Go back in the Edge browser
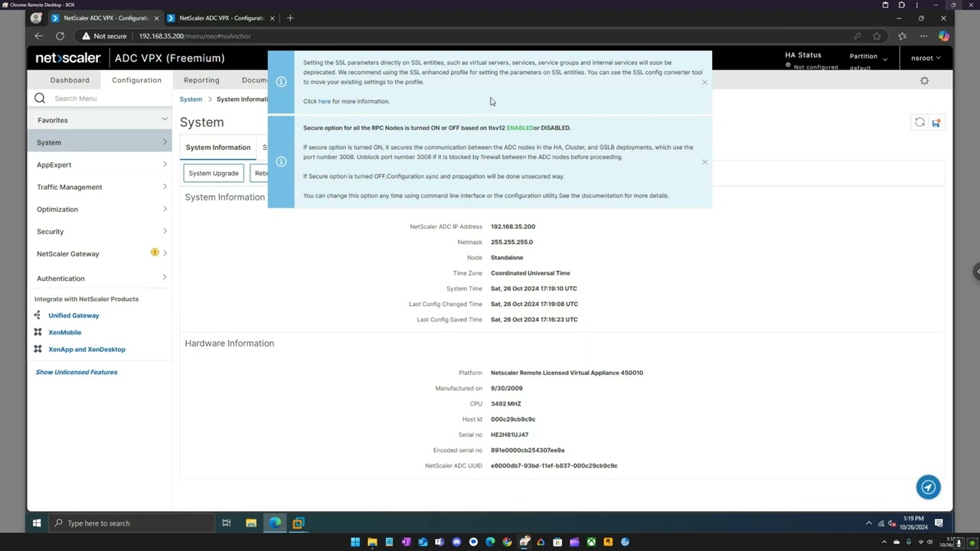The height and width of the screenshot is (551, 980). coord(39,36)
